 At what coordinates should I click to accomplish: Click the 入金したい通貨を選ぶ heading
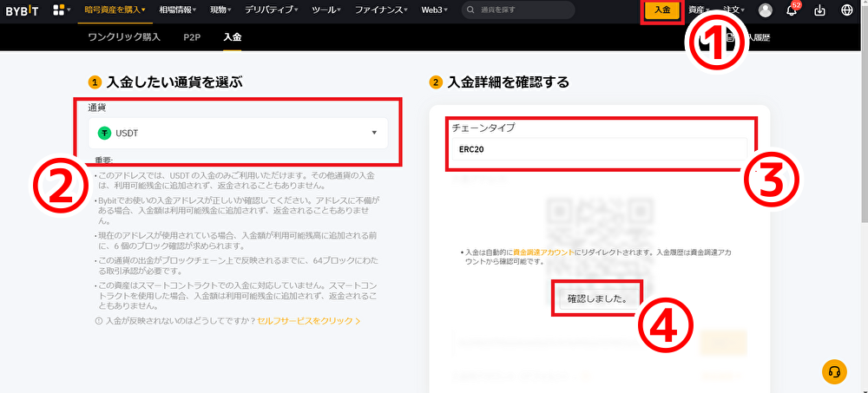point(174,83)
